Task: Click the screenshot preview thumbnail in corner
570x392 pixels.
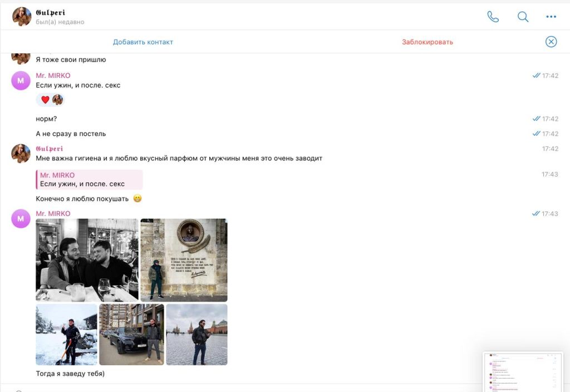Action: click(x=523, y=371)
